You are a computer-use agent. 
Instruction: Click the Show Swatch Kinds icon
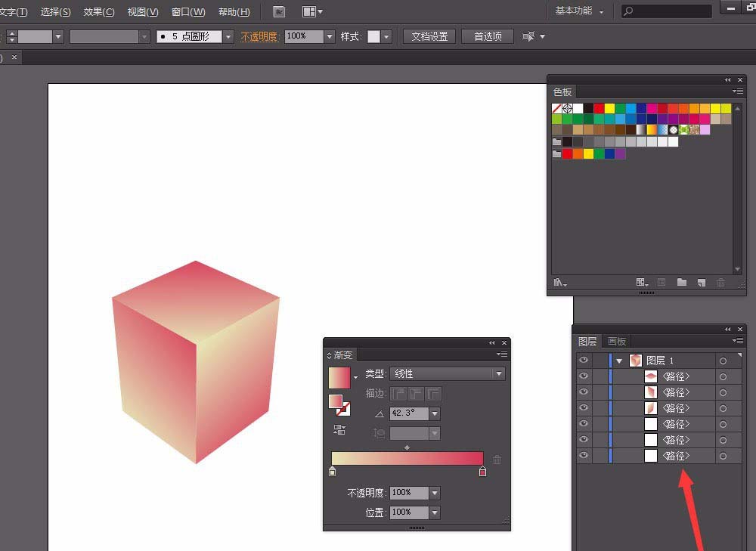point(643,282)
